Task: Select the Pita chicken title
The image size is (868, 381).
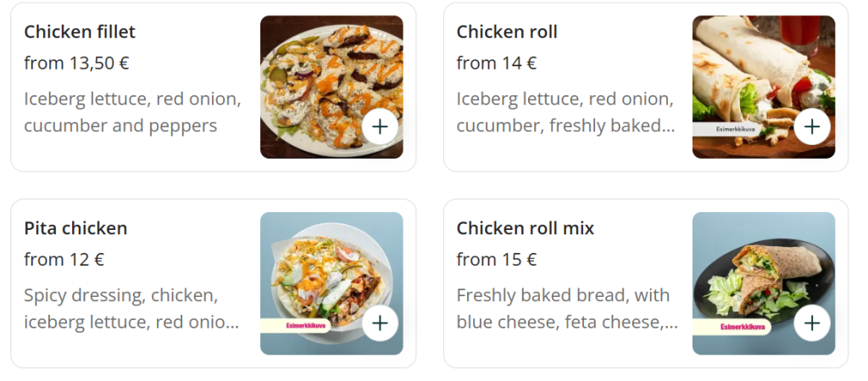Action: point(75,228)
